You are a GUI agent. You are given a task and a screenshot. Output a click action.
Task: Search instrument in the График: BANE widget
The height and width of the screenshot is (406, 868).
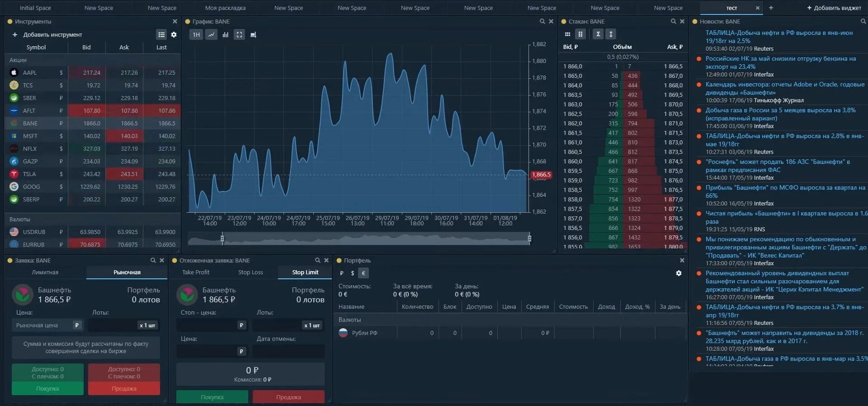(x=542, y=21)
